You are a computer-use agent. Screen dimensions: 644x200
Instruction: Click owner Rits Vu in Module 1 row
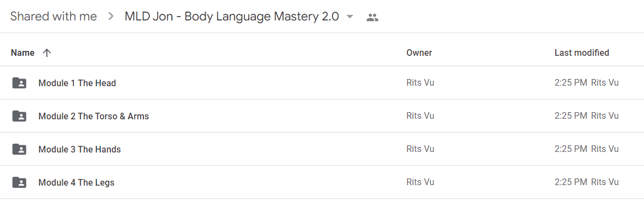pyautogui.click(x=420, y=83)
